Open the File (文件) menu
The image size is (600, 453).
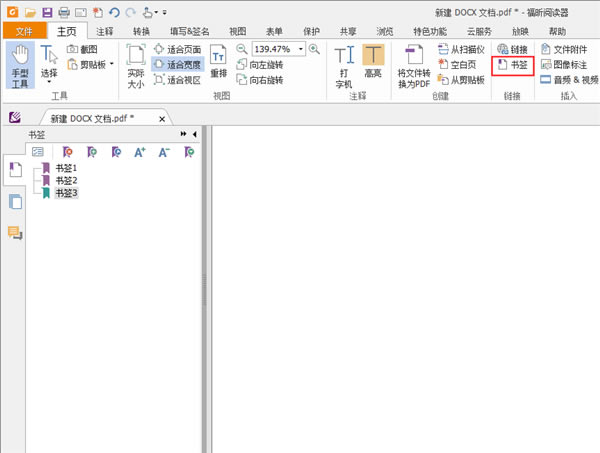pyautogui.click(x=24, y=31)
